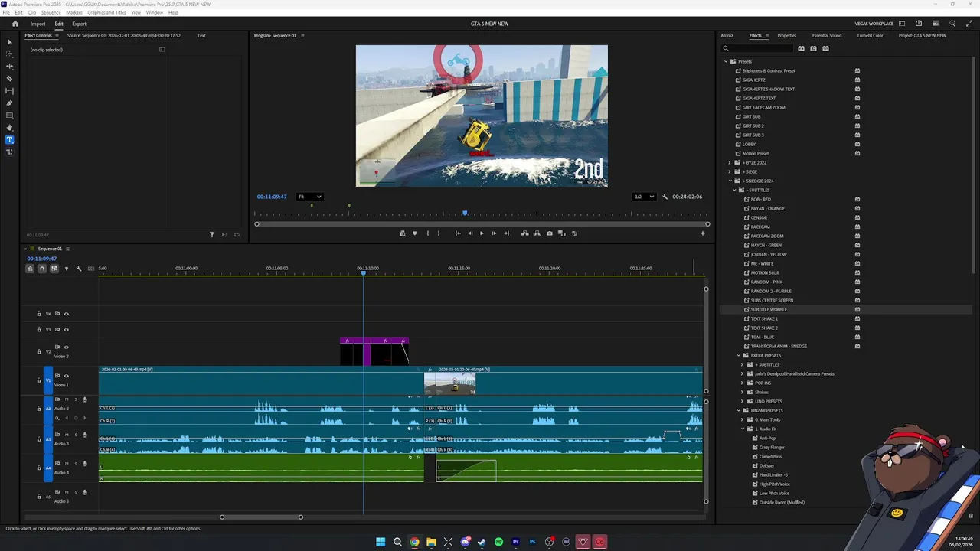The height and width of the screenshot is (551, 980).
Task: Click the Home icon
Action: [x=15, y=24]
